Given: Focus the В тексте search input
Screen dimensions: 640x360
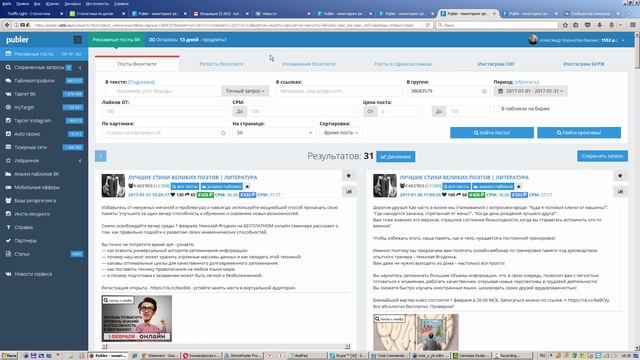Looking at the screenshot, I should (162, 91).
